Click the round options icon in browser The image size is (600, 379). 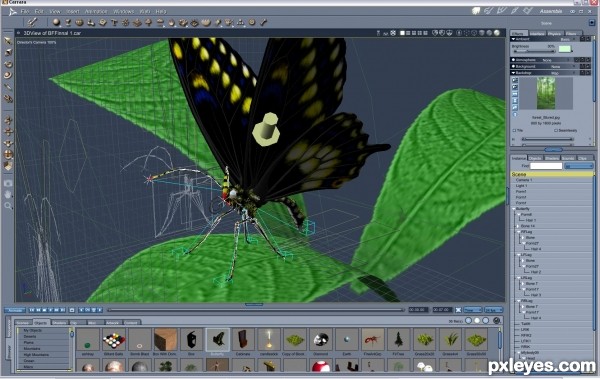click(x=497, y=320)
